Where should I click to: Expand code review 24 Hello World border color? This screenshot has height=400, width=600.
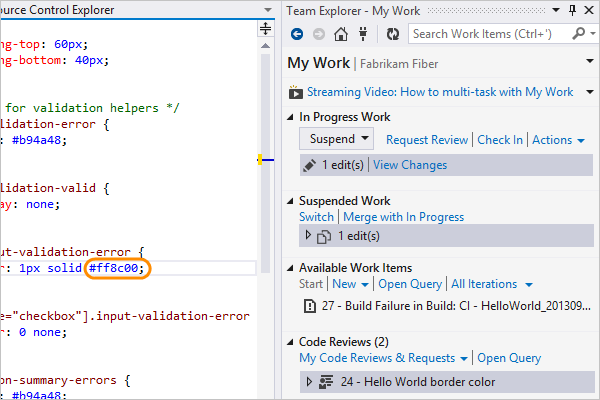[308, 381]
